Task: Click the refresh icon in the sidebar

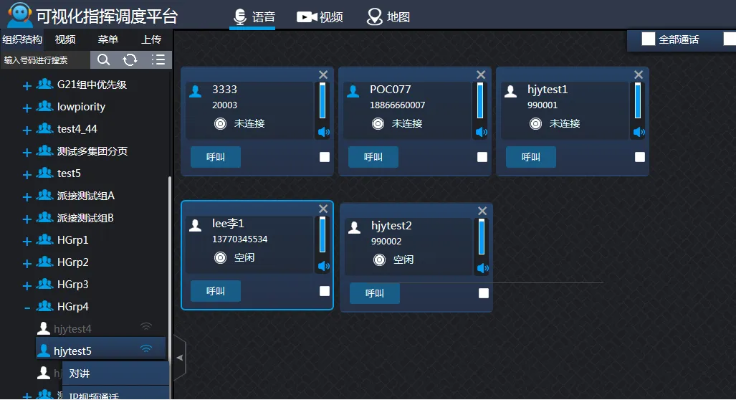Action: (130, 60)
